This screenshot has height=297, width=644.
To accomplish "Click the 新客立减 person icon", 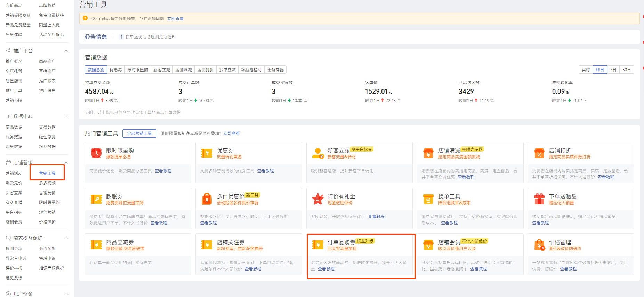I will coord(318,153).
